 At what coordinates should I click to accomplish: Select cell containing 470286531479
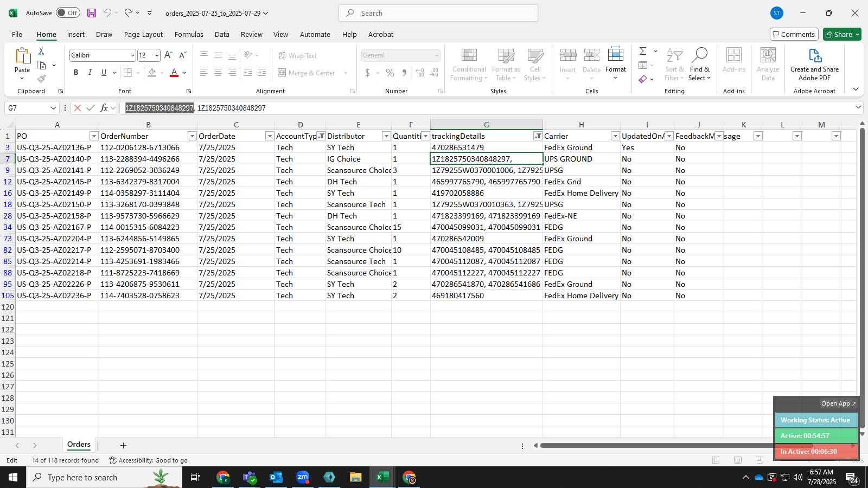click(486, 147)
